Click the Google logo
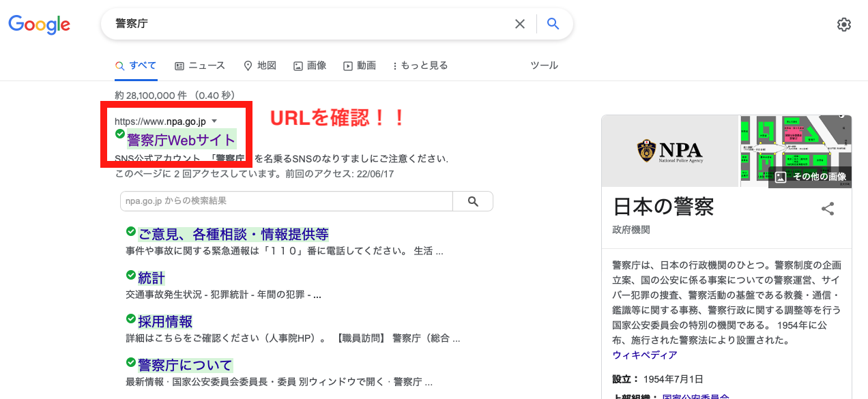Image resolution: width=868 pixels, height=399 pixels. 39,25
